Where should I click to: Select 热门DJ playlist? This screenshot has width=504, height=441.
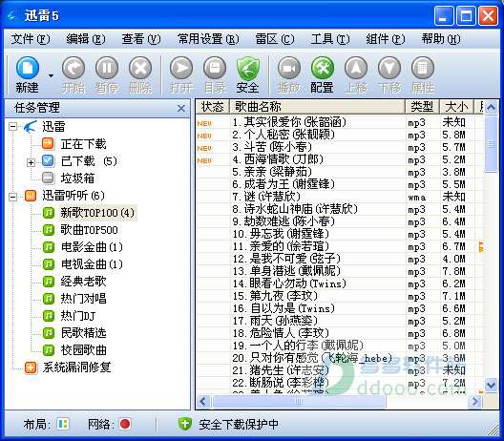tap(78, 316)
